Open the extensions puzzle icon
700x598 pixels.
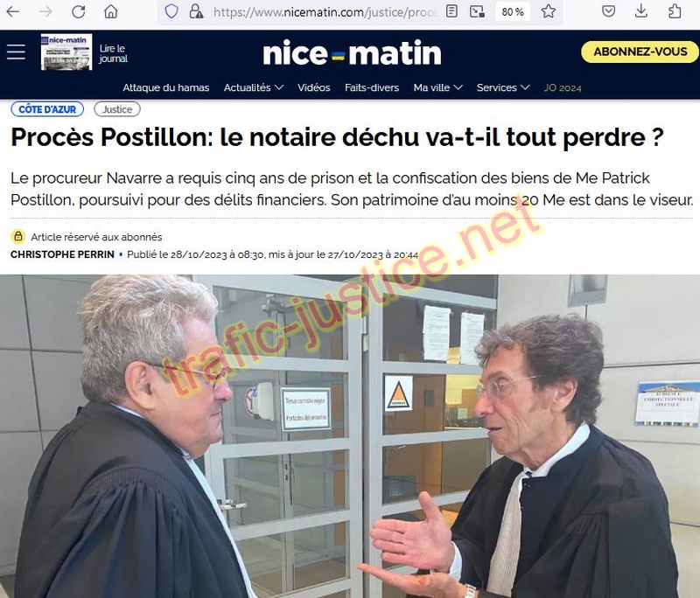674,11
